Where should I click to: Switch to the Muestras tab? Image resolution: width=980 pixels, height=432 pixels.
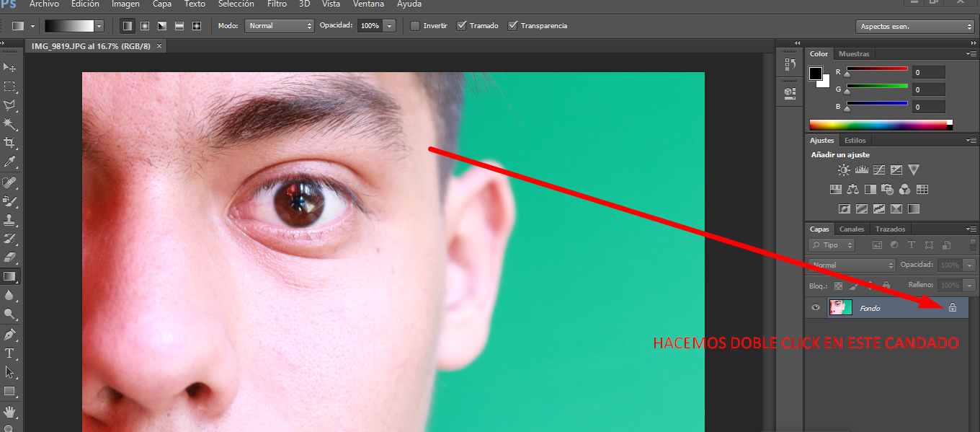[x=854, y=54]
